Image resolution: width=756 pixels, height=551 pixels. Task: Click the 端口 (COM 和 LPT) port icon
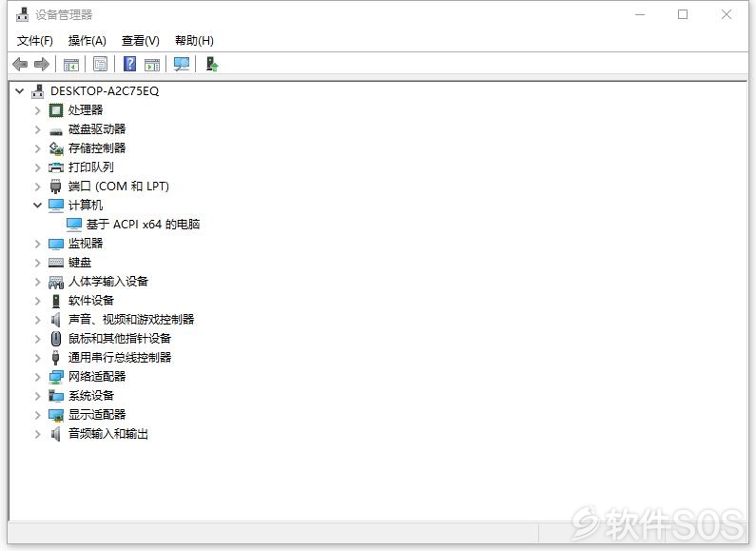pyautogui.click(x=56, y=187)
